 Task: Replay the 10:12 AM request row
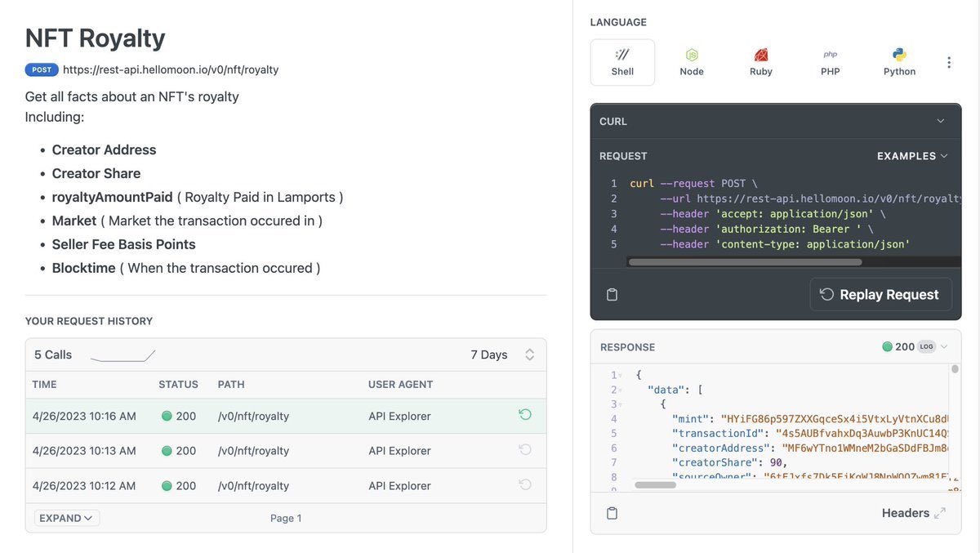[525, 485]
